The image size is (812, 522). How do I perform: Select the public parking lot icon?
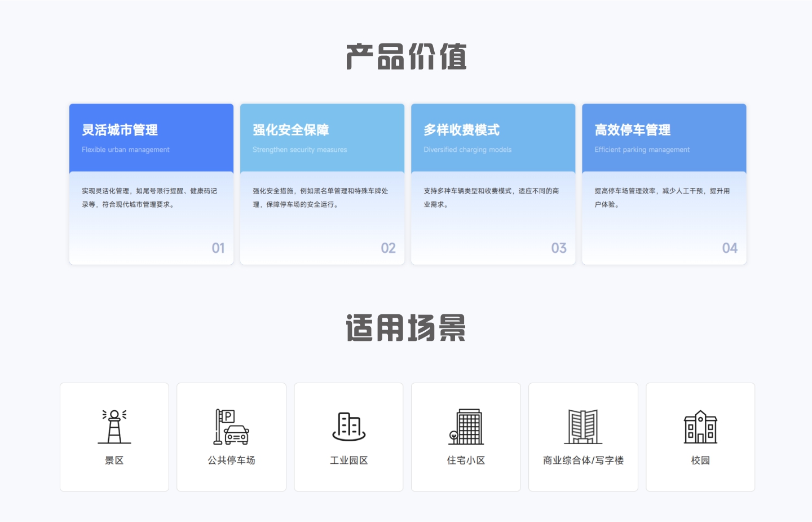coord(231,427)
